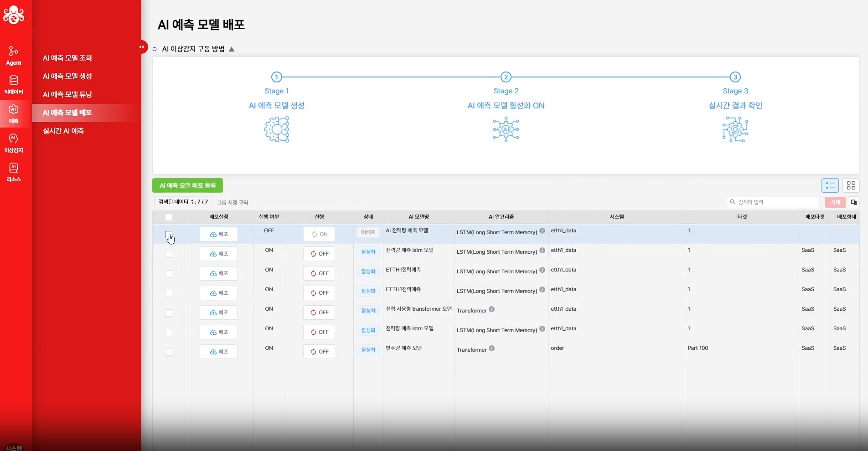The image size is (868, 451).
Task: Show Transformer info for 발주량 예측 모델 row
Action: point(491,348)
